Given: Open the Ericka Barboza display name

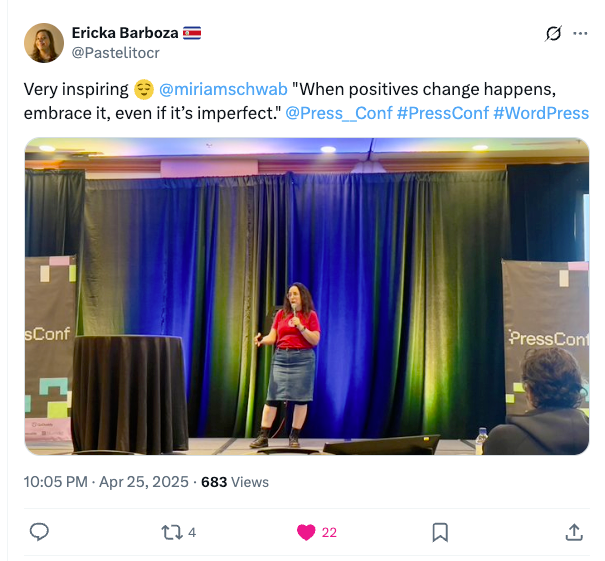Looking at the screenshot, I should 125,33.
